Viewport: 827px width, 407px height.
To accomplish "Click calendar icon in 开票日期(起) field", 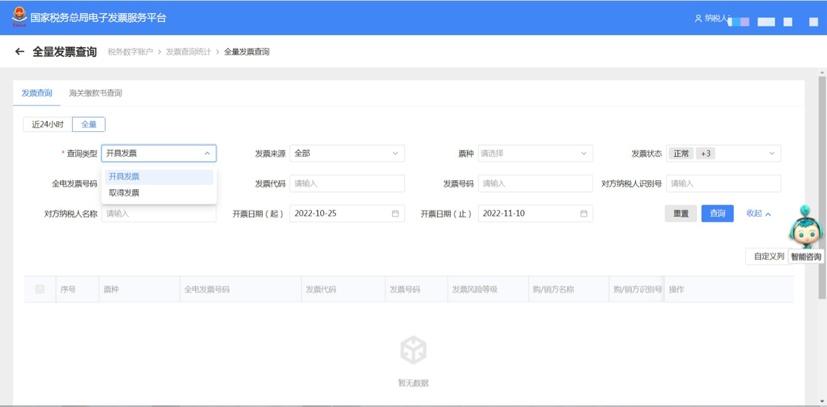I will (x=395, y=213).
